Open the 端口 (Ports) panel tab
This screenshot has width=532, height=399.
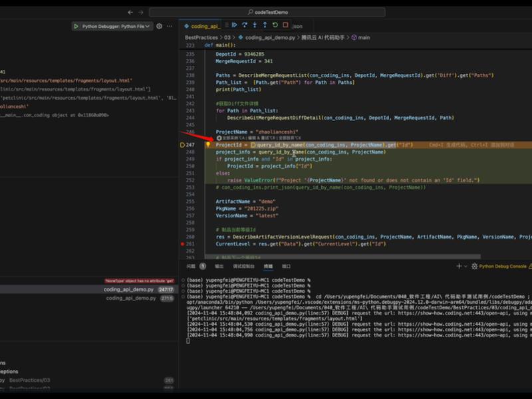[286, 267]
